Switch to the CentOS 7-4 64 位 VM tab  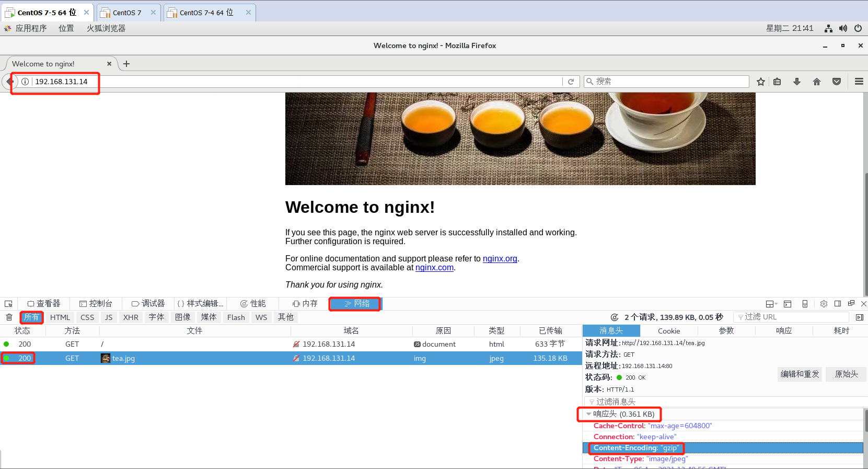tap(210, 13)
